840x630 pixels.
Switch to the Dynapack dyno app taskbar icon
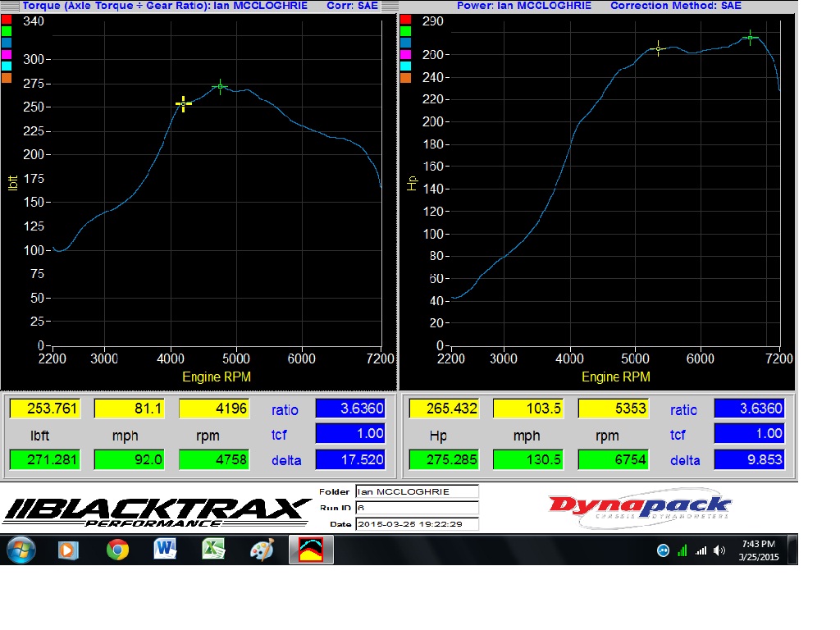tap(311, 550)
